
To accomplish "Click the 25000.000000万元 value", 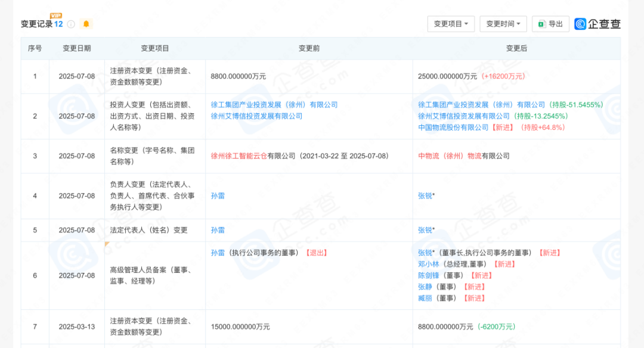I will click(448, 76).
